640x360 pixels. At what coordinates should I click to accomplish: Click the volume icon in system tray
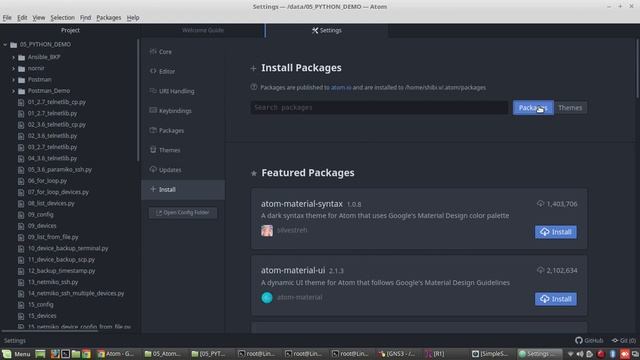tap(580, 354)
